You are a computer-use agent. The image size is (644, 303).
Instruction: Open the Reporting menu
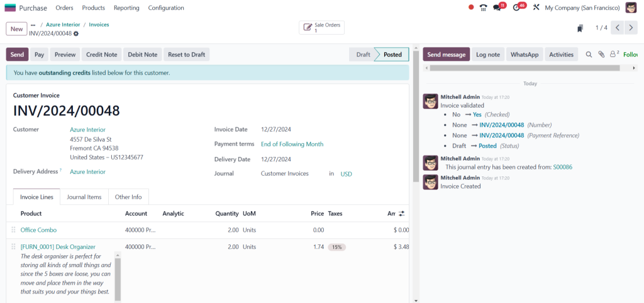[126, 8]
